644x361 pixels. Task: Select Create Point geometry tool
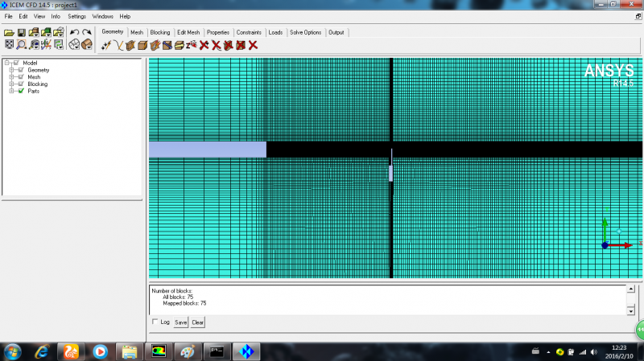click(106, 45)
